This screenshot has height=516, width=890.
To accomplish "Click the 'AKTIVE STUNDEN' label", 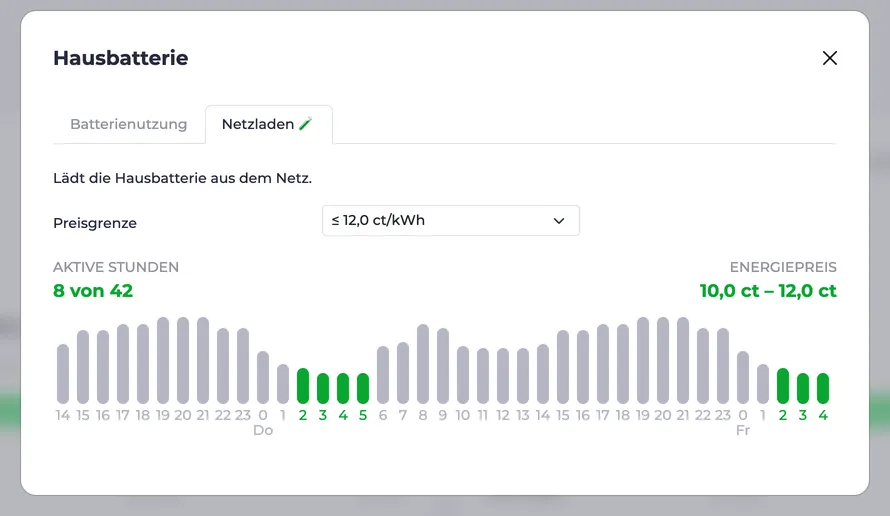I will pos(116,267).
